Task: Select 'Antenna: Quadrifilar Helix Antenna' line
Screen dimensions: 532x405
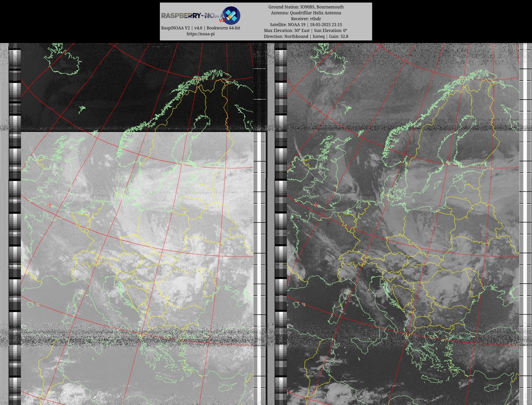Action: [x=306, y=13]
